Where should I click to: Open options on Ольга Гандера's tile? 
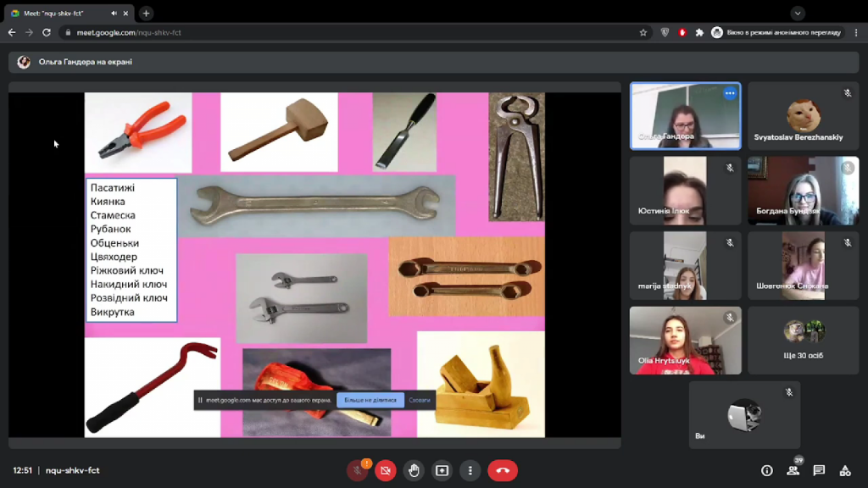click(x=730, y=93)
